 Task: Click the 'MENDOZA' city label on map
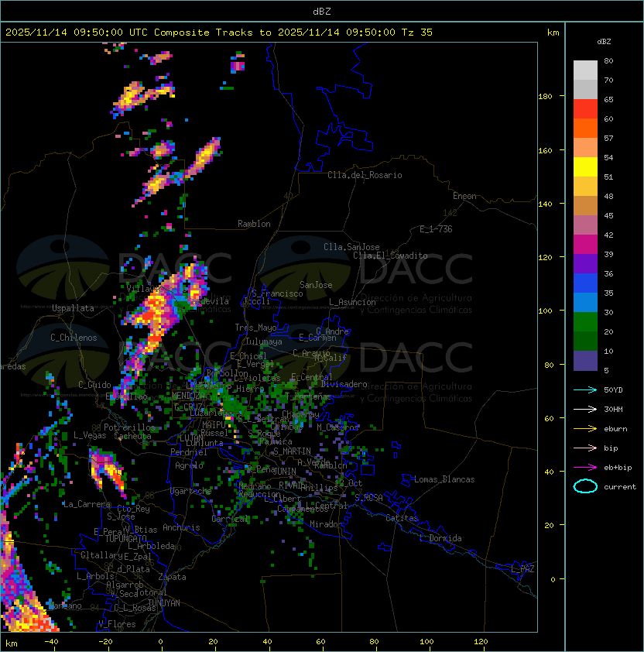tap(188, 395)
